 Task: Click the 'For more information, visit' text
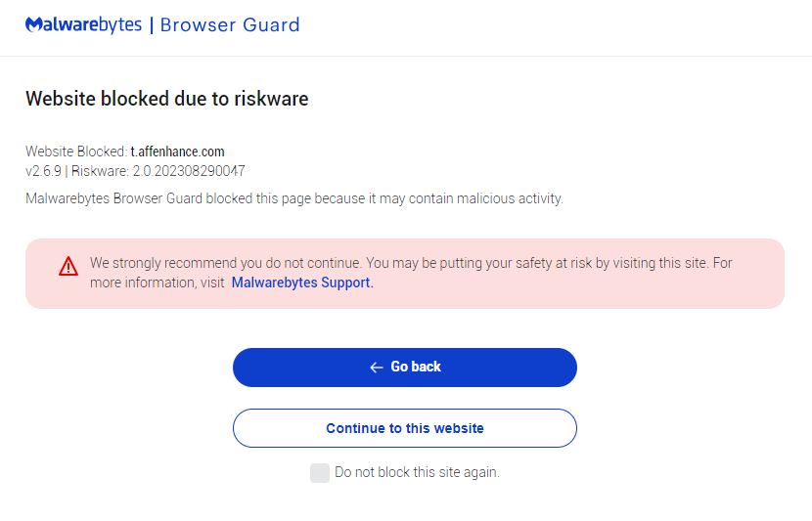coord(157,282)
